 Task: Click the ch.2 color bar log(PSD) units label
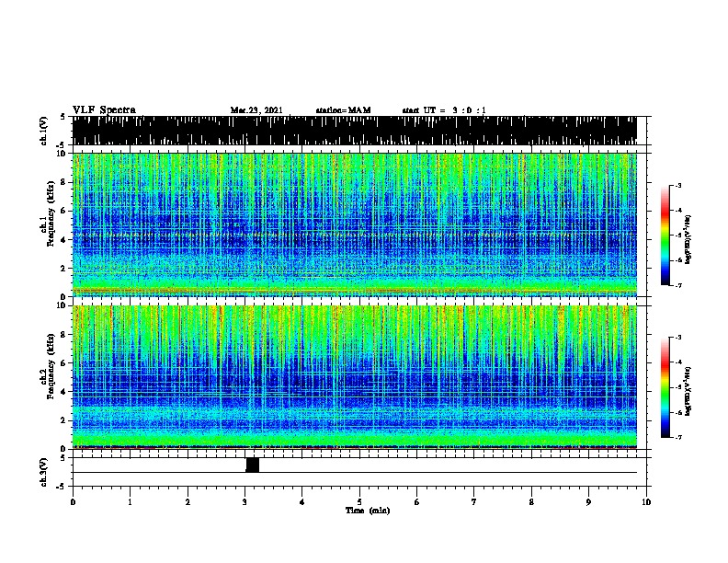(688, 391)
